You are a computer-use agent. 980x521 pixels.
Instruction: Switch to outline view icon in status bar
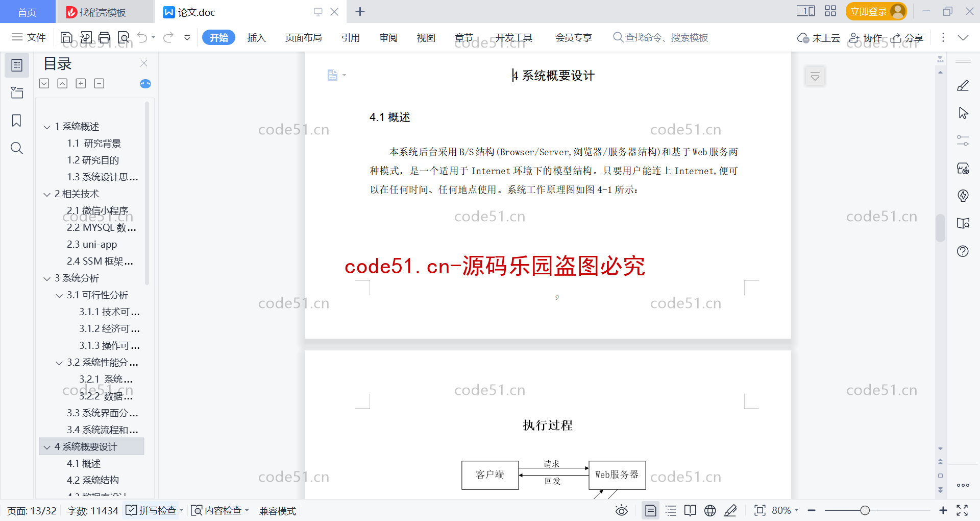[671, 510]
